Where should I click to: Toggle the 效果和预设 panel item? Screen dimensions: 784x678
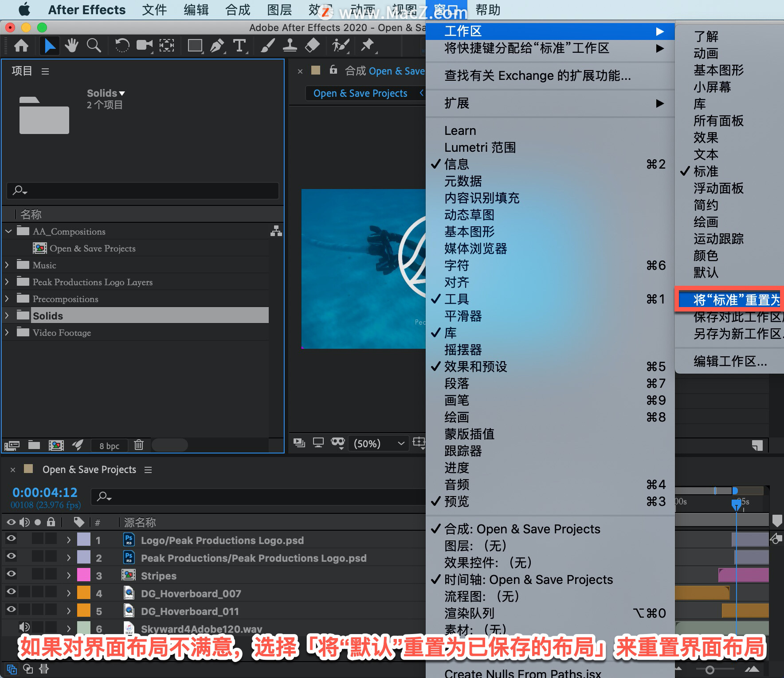[x=550, y=367]
